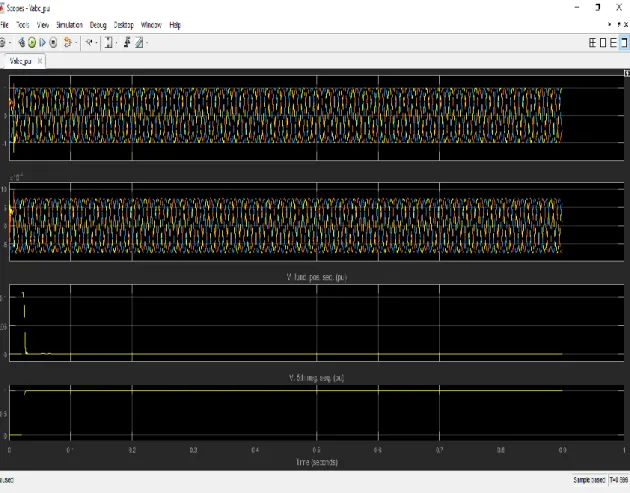Image resolution: width=630 pixels, height=493 pixels.
Task: Open the configuration properties gear icon
Action: 2,43
